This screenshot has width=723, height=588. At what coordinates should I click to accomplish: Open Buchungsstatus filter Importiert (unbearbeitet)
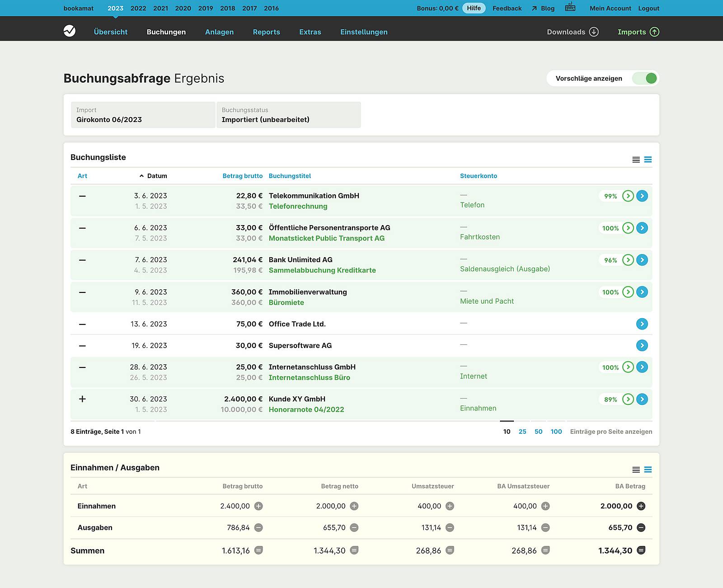(x=289, y=115)
